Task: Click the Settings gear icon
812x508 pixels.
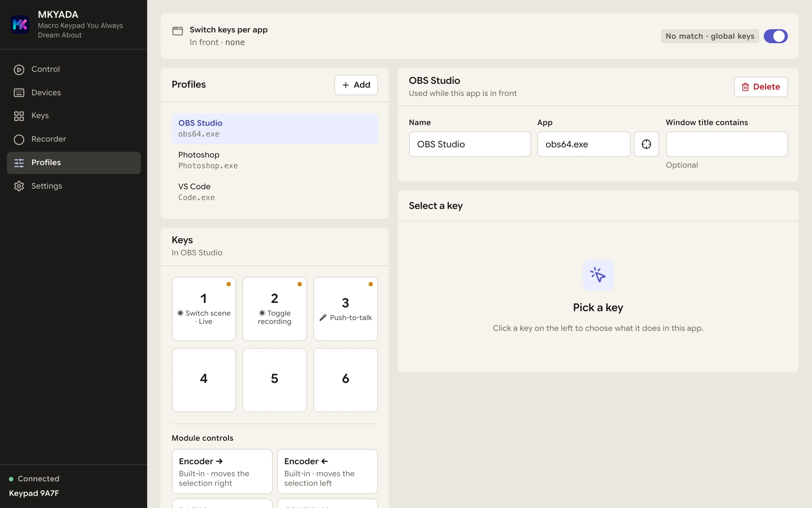Action: tap(19, 186)
